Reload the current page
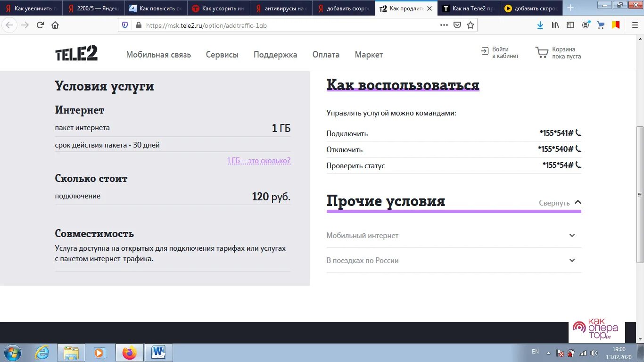644x362 pixels. 40,25
